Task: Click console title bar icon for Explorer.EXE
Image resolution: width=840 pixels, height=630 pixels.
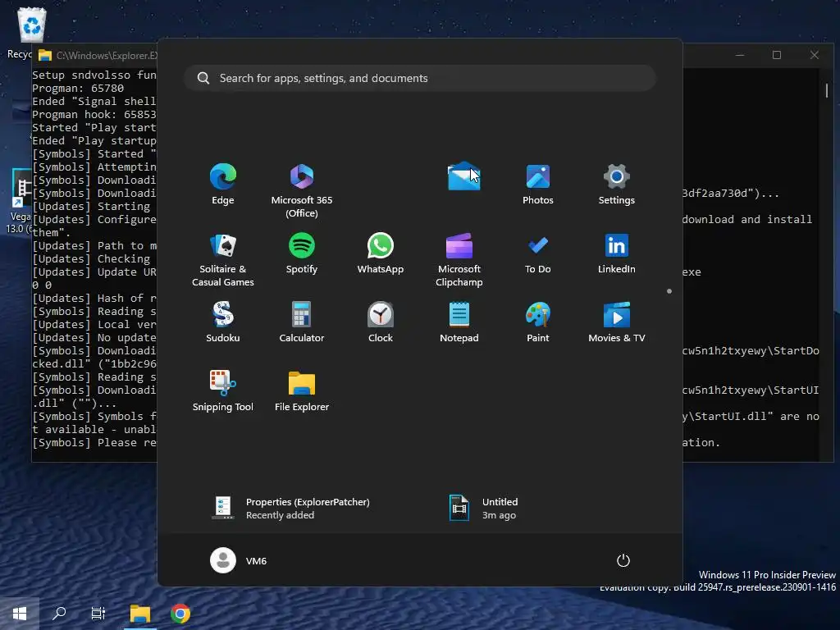Action: tap(45, 55)
